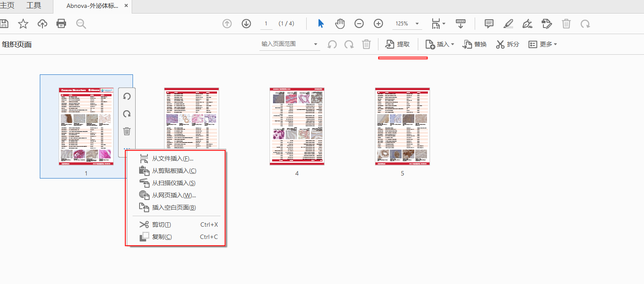
Task: Select the highlighter pen tool
Action: point(508,24)
